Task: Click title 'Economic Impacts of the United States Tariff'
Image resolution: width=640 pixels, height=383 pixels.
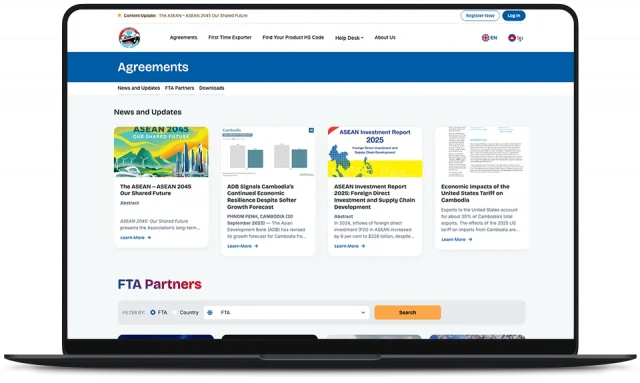Action: [475, 193]
